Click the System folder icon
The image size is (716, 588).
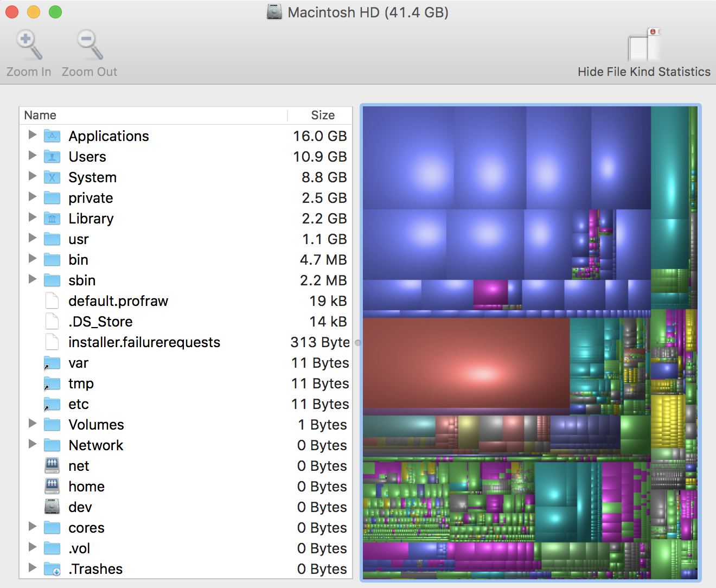click(x=52, y=177)
